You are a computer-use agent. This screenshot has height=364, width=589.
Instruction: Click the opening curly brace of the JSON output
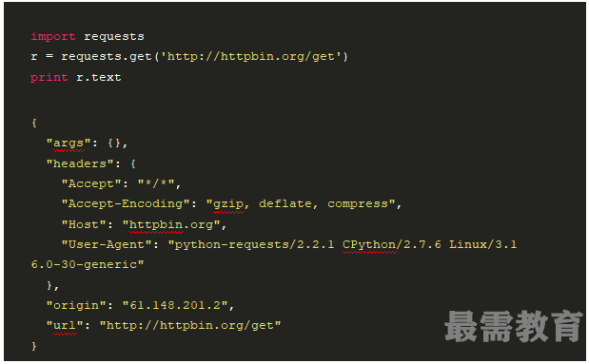point(34,123)
